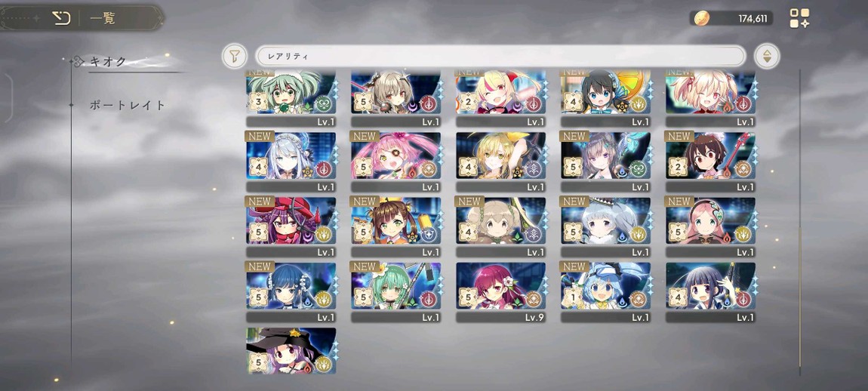The height and width of the screenshot is (391, 868).
Task: Click the back arrow icon
Action: point(61,18)
